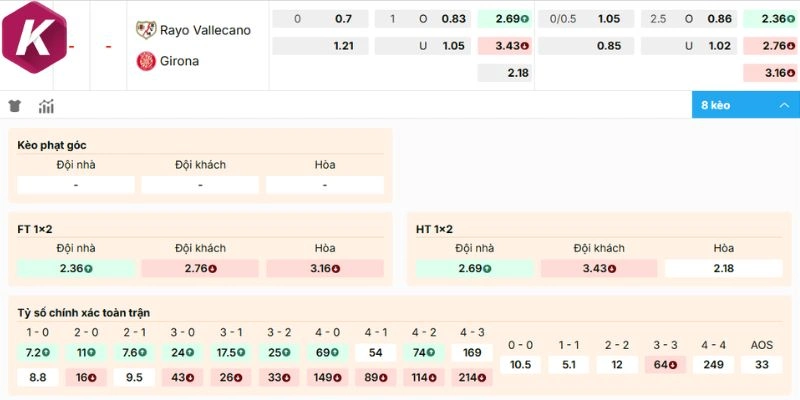Image resolution: width=800 pixels, height=400 pixels.
Task: Select correct score odds 26
Action: tap(231, 378)
